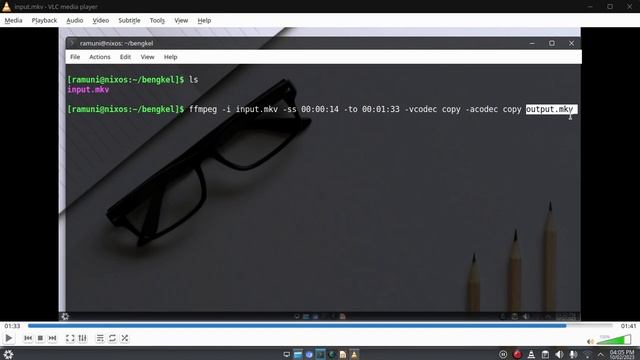
Task: Open the document file icon on taskbar
Action: 343,354
